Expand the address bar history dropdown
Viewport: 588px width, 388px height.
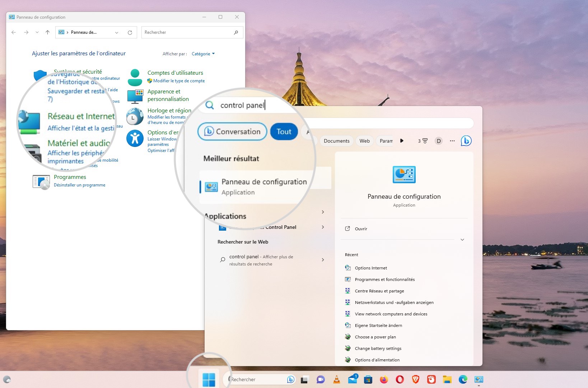[x=117, y=32]
